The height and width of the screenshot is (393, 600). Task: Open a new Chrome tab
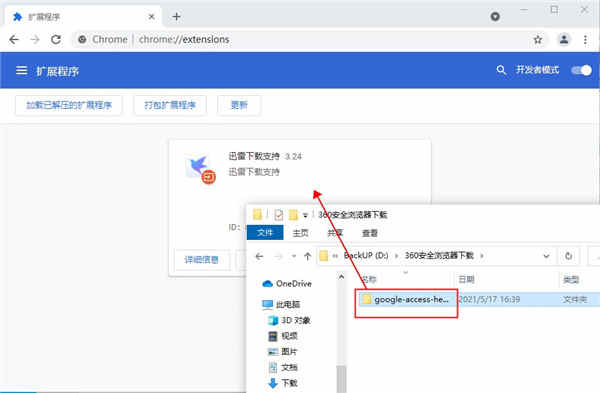pyautogui.click(x=176, y=17)
